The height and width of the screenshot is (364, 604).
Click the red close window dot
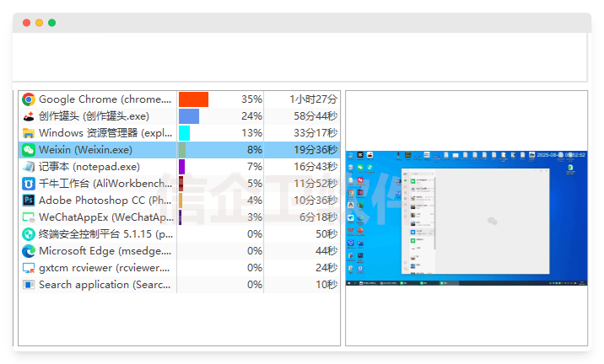pyautogui.click(x=26, y=23)
